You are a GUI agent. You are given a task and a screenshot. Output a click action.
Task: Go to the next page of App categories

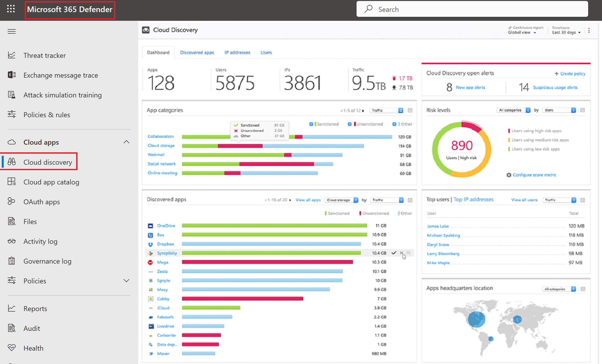coord(363,111)
